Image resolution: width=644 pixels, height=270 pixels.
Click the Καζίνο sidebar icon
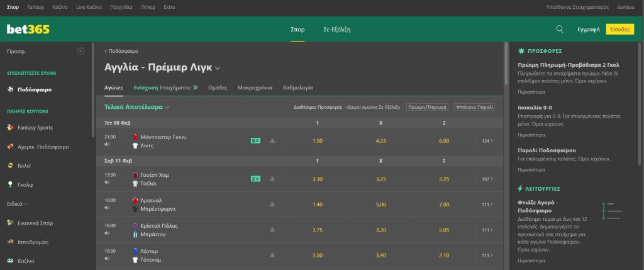(x=11, y=261)
